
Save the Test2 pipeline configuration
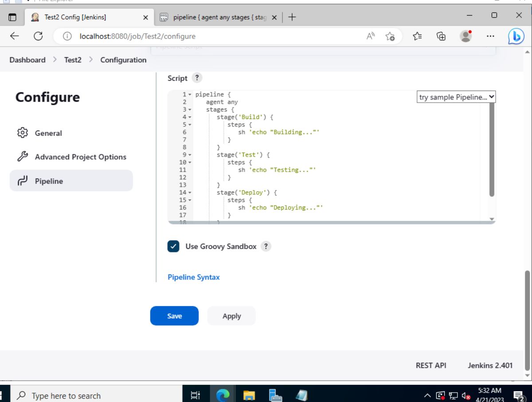click(174, 315)
